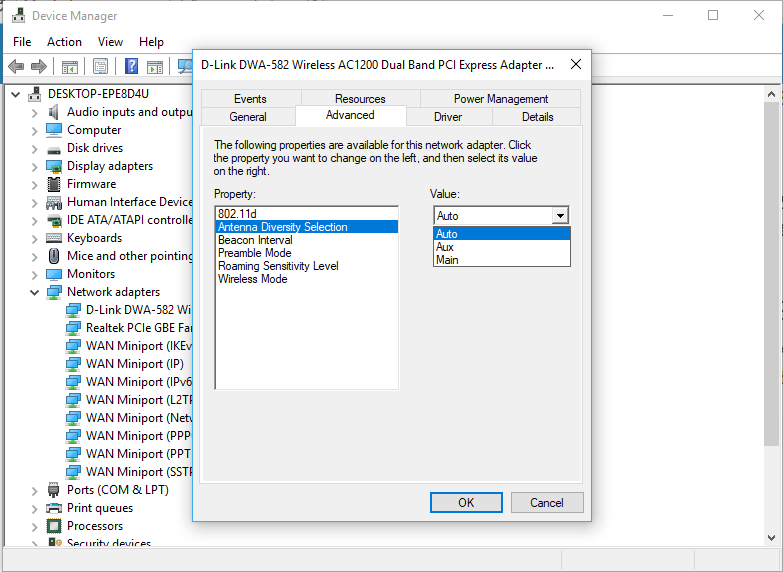Expand Audio inputs and outputs node
The width and height of the screenshot is (783, 572).
pyautogui.click(x=34, y=113)
